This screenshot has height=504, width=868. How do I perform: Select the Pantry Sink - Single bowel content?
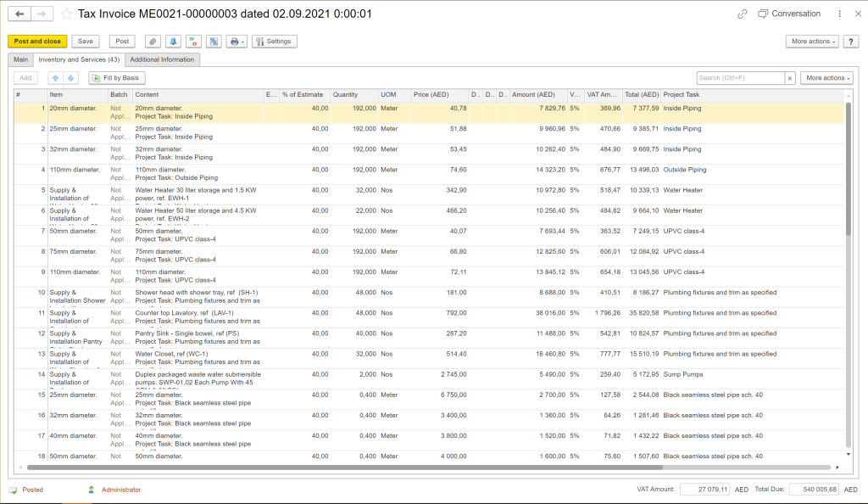(x=198, y=338)
